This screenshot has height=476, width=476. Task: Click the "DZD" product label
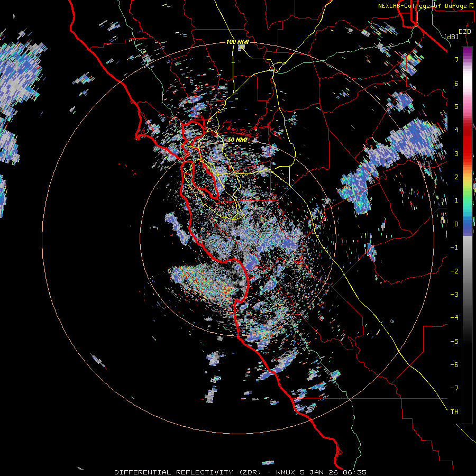pyautogui.click(x=465, y=32)
